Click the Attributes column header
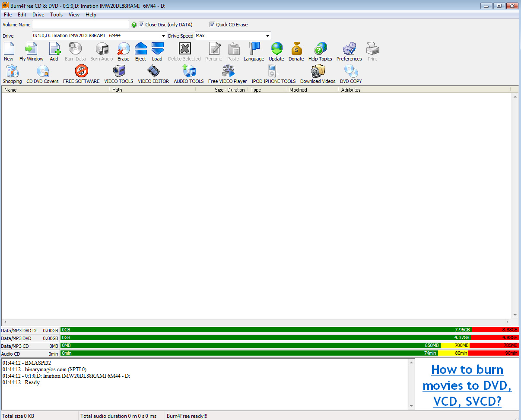Viewport: 521px width, 420px height. (x=425, y=90)
